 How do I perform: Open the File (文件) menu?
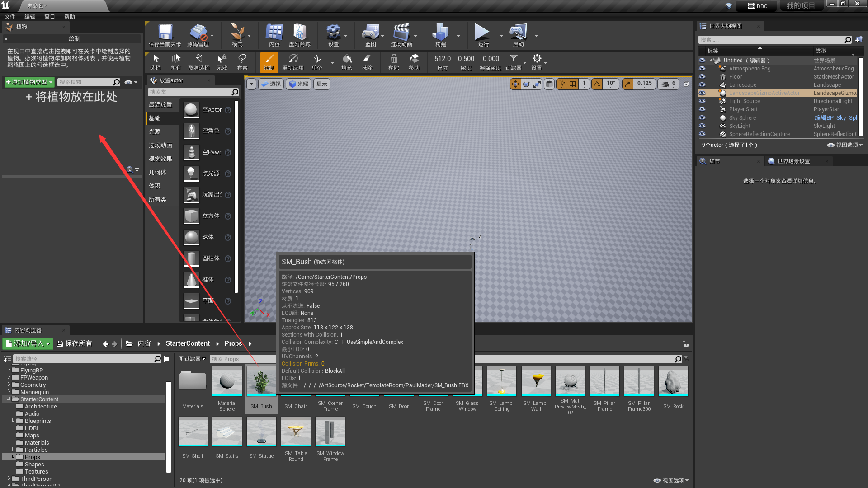tap(10, 17)
